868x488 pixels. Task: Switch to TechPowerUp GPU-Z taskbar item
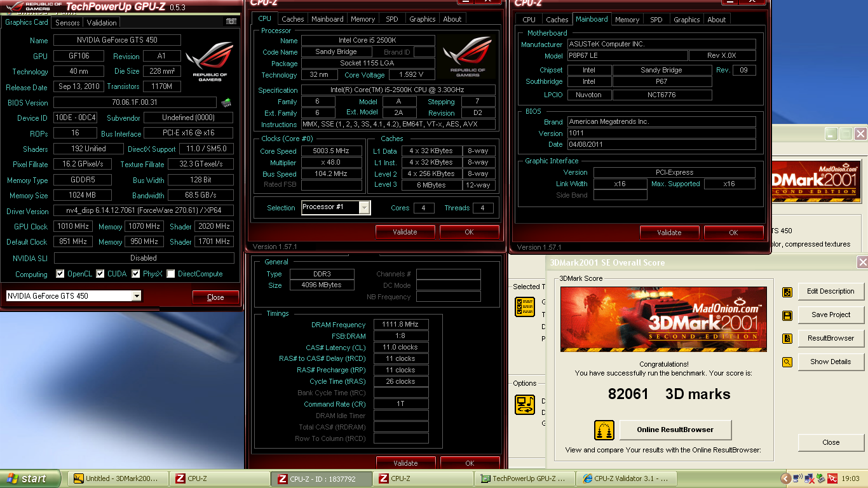click(525, 478)
